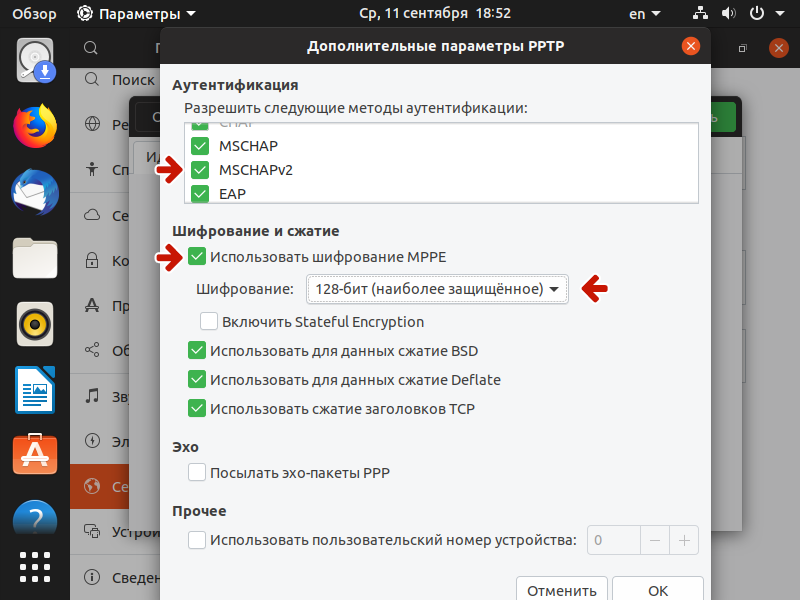Viewport: 800px width, 600px height.
Task: Open the Files file manager
Action: click(34, 258)
